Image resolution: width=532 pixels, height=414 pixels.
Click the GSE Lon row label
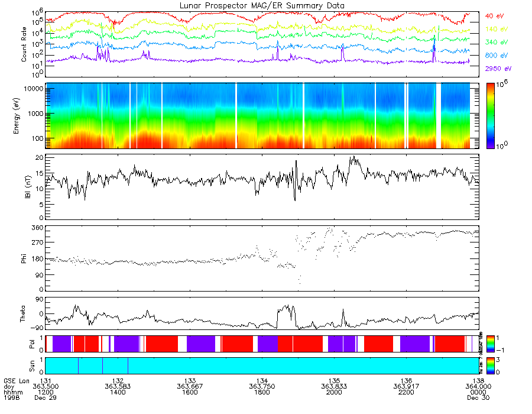(17, 381)
